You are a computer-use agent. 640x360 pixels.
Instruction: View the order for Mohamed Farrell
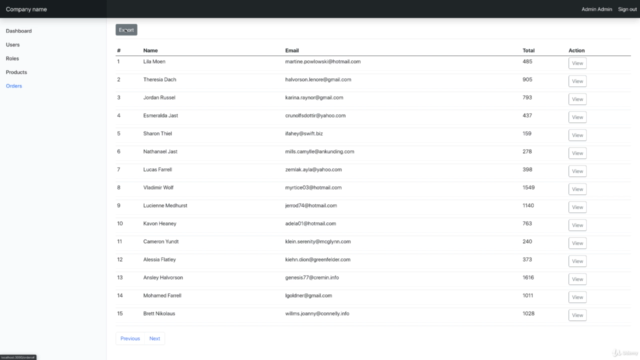click(x=577, y=297)
